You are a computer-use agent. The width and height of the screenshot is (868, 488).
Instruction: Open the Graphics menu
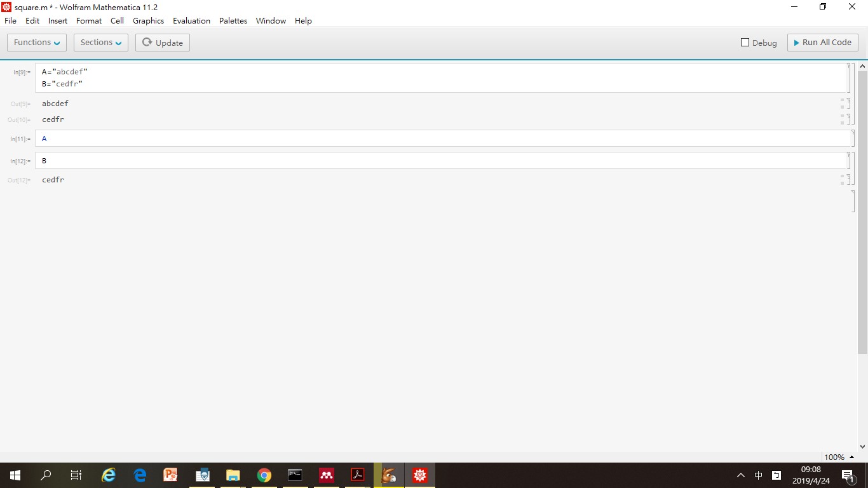click(148, 20)
